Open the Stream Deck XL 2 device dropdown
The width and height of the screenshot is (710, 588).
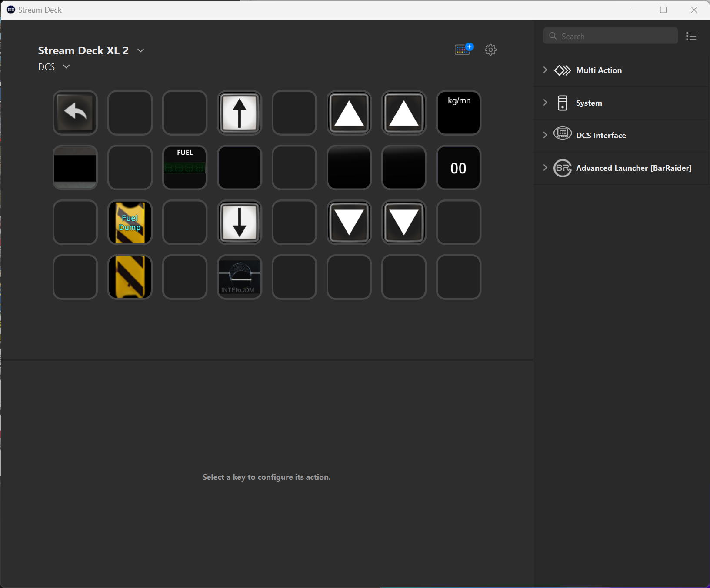tap(140, 50)
